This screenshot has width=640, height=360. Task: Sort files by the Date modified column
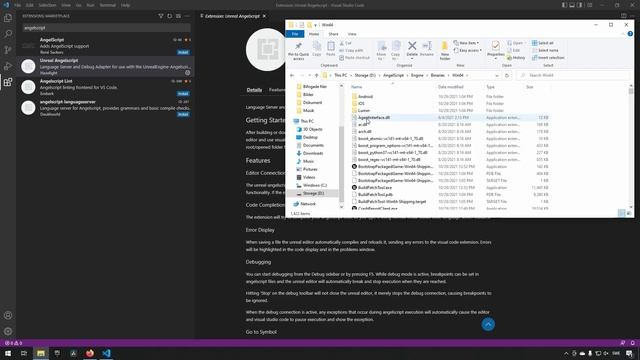451,87
